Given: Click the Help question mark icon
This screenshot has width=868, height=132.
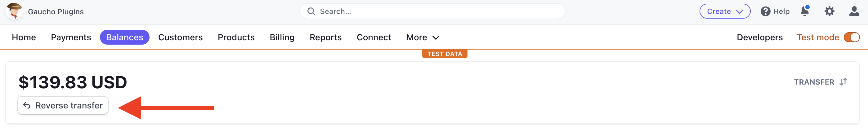Looking at the screenshot, I should 765,11.
